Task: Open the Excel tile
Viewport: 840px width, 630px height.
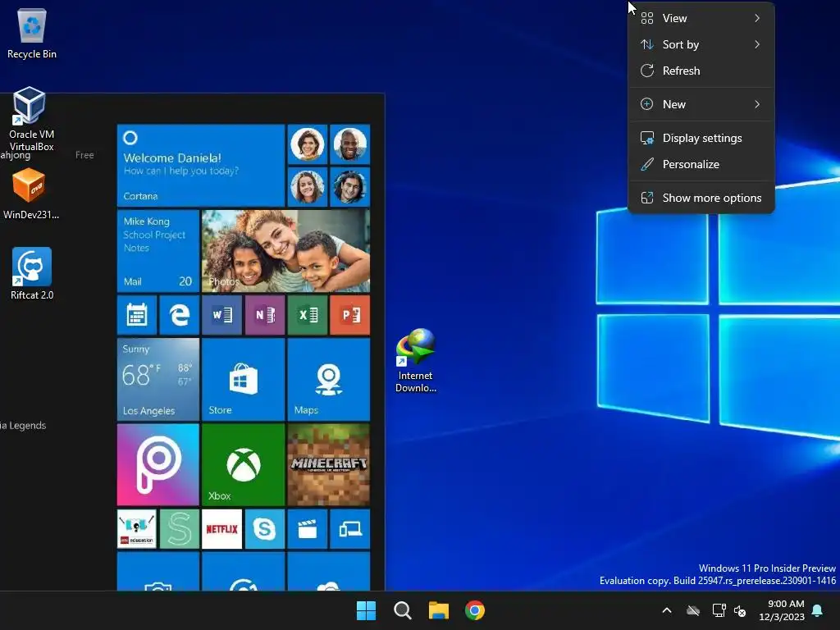Action: pyautogui.click(x=308, y=315)
